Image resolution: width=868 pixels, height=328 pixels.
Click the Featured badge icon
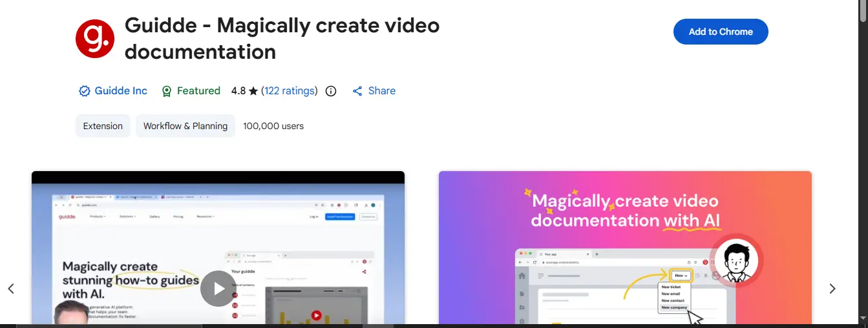[167, 91]
